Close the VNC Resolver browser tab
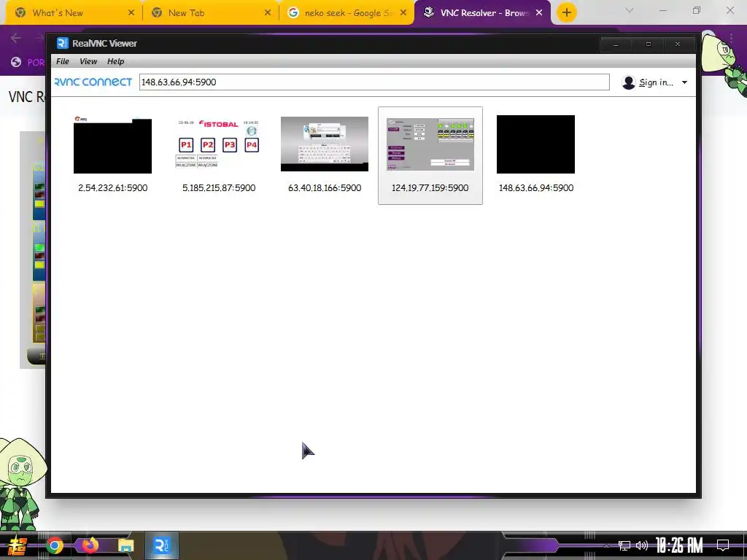The width and height of the screenshot is (747, 560). click(x=539, y=13)
